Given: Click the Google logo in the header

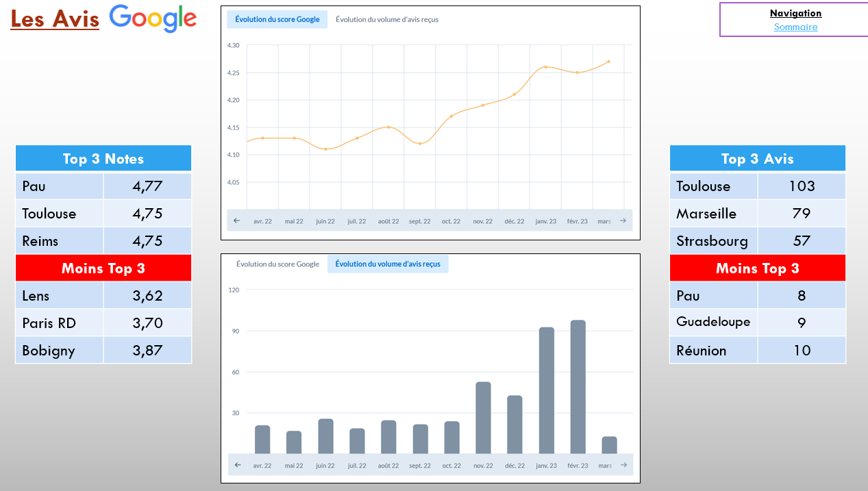Looking at the screenshot, I should click(x=153, y=18).
